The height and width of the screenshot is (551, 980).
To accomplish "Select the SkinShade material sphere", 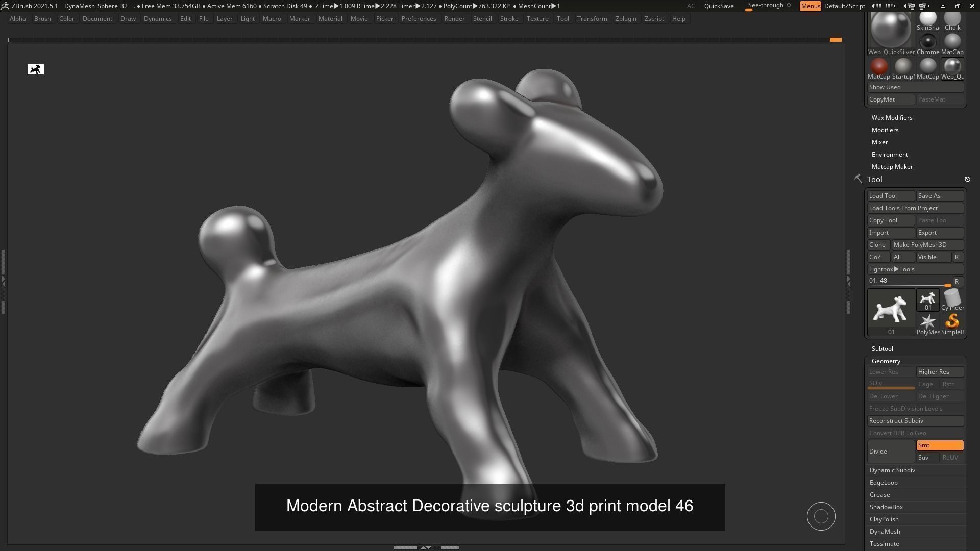I will (x=927, y=21).
